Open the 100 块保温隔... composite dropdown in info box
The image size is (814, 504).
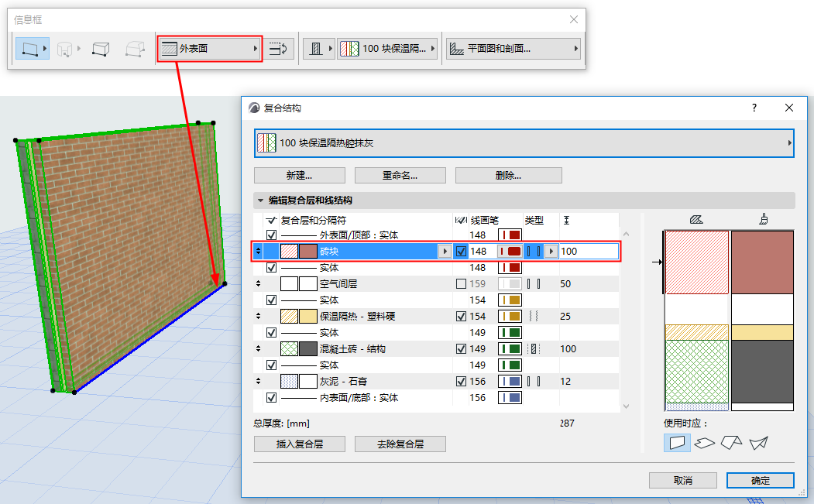(387, 49)
